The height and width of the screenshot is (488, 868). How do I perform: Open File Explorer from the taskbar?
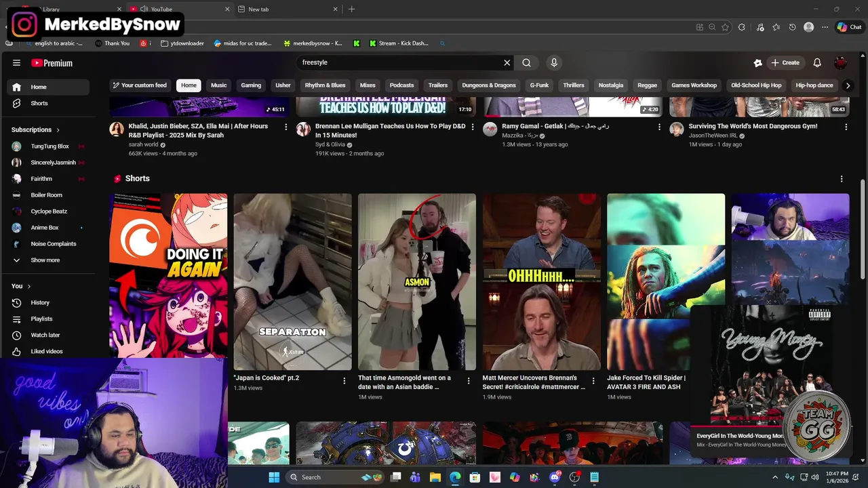pos(435,477)
